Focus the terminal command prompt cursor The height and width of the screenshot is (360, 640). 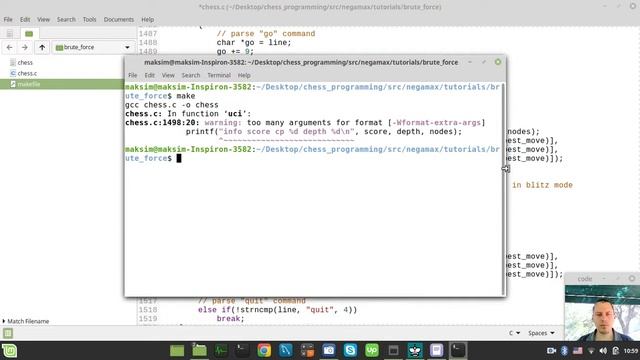pos(179,158)
